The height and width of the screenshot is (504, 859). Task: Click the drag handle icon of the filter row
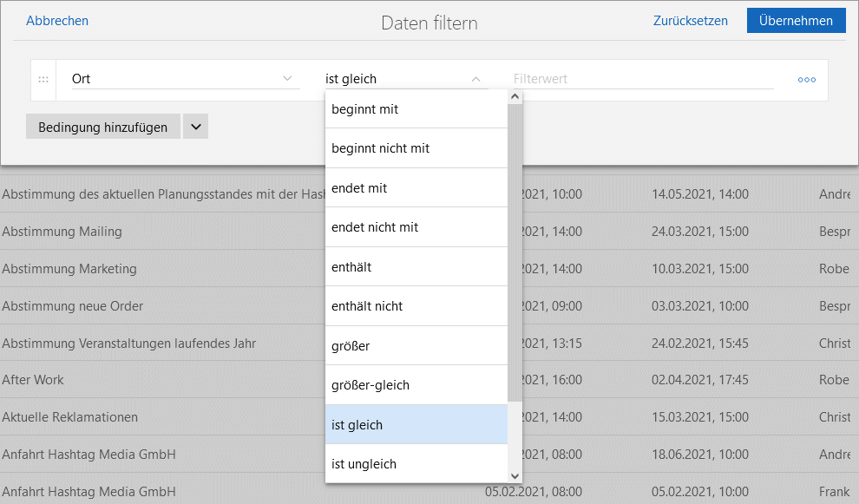(x=43, y=80)
